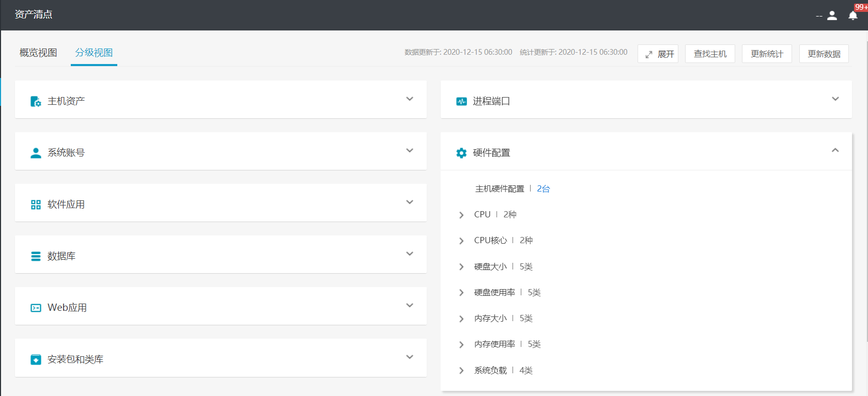This screenshot has width=868, height=396.
Task: Click the 数据库 panel title
Action: point(61,256)
